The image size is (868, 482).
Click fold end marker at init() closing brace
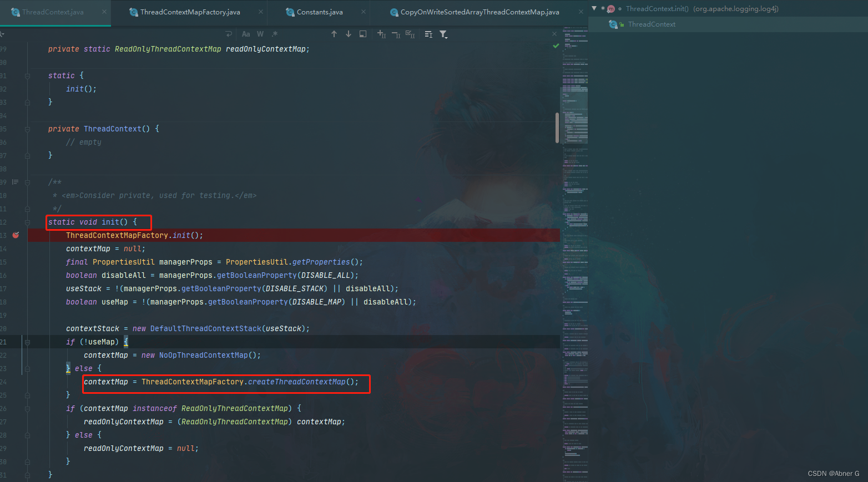[27, 475]
